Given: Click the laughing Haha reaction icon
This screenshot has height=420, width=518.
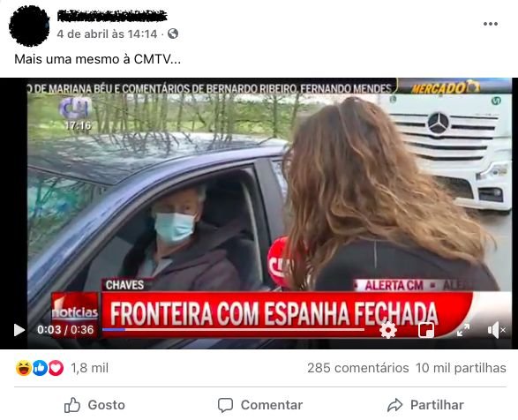Looking at the screenshot, I should pos(24,368).
